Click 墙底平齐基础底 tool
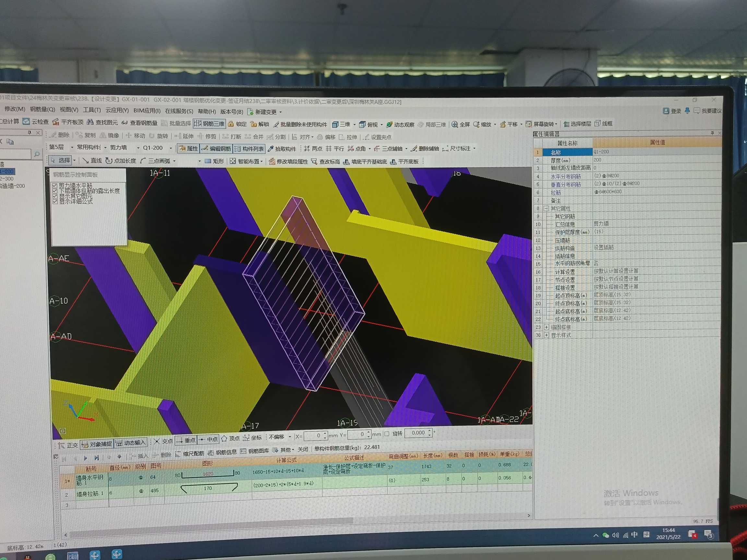 365,162
